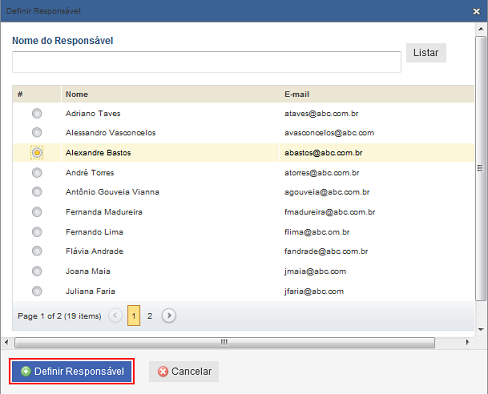Click the email abastos@abc.com.br
The image size is (488, 394).
click(323, 153)
